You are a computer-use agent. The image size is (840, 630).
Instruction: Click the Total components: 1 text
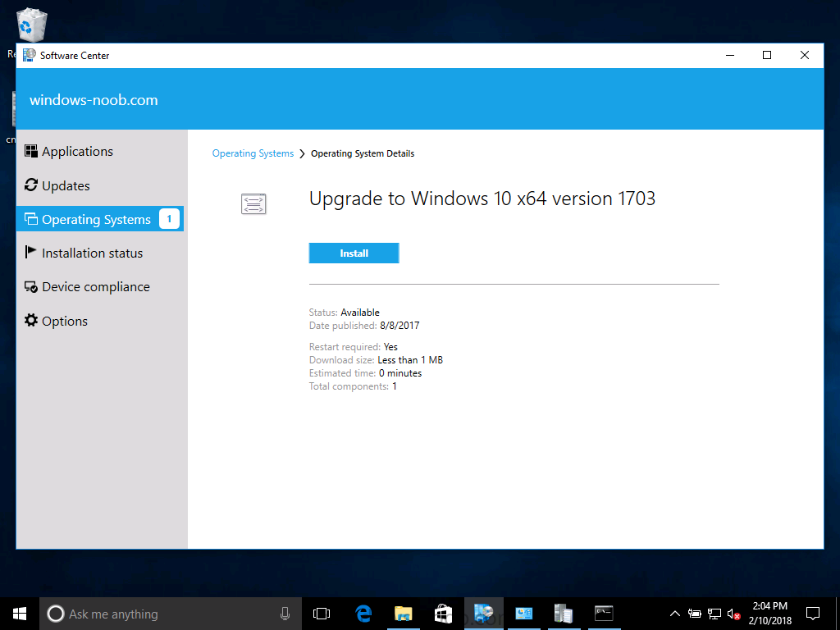[353, 386]
